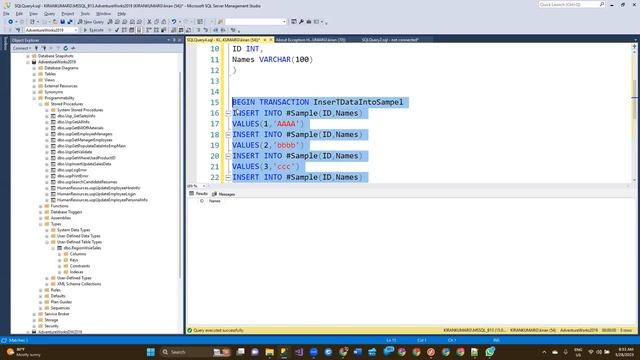
Task: Click the Save All icon in toolbar
Action: click(x=70, y=22)
